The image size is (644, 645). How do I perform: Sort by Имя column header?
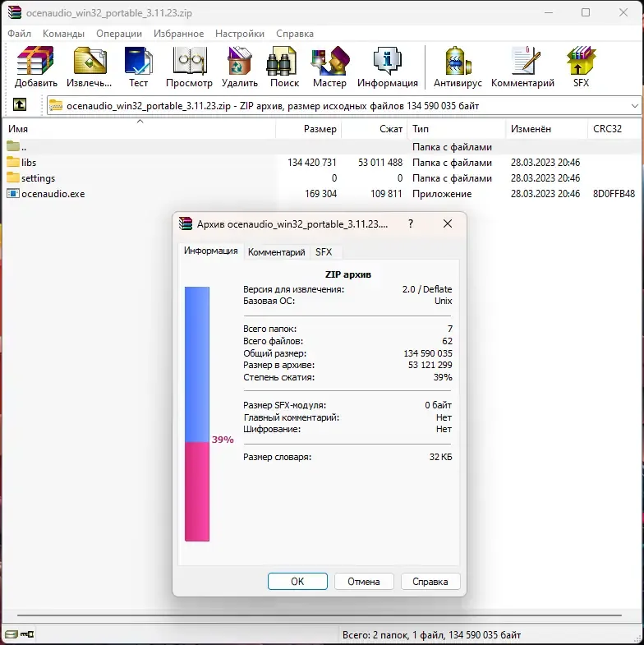tap(140, 129)
